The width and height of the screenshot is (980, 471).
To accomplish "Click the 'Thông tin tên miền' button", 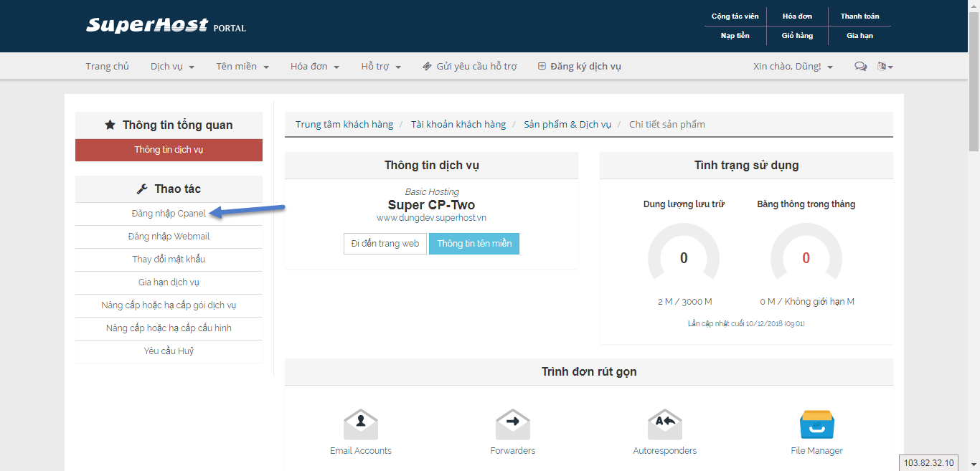I will [474, 244].
